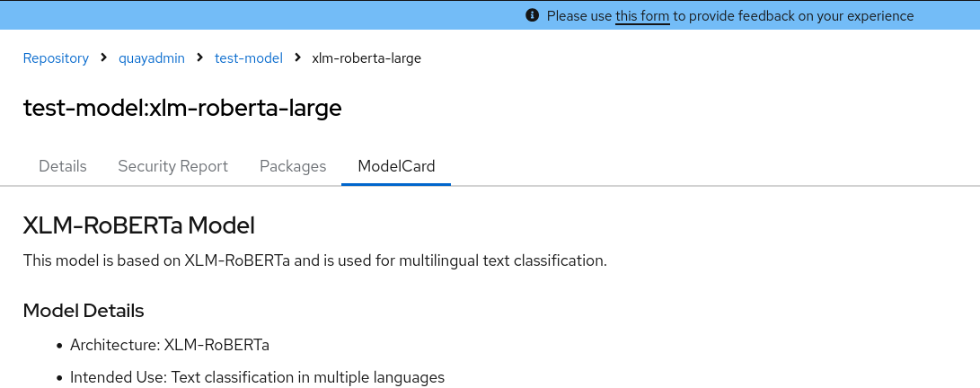980x388 pixels.
Task: Click the XLM-RoBERTa Model heading
Action: pos(139,225)
